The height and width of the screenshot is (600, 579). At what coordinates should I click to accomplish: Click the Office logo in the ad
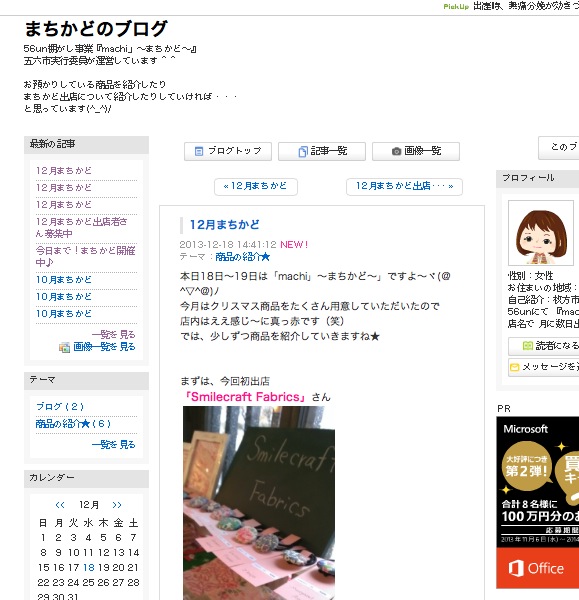tap(536, 568)
